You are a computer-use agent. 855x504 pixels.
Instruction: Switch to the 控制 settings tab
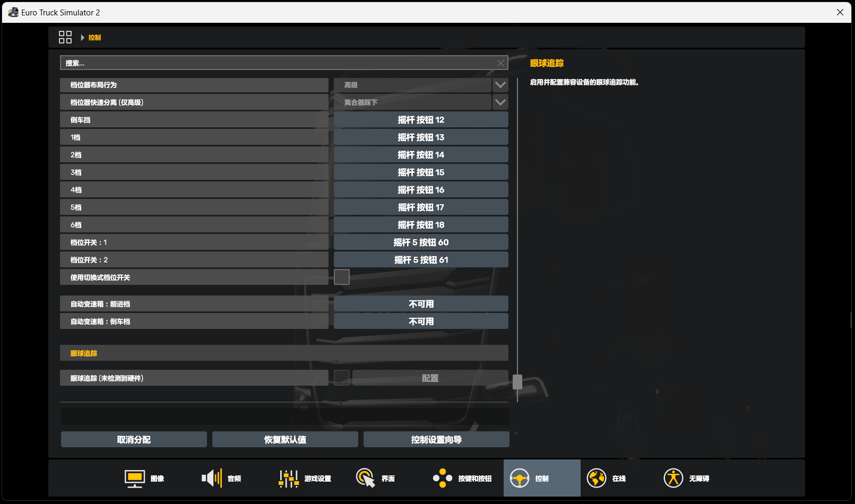(541, 478)
